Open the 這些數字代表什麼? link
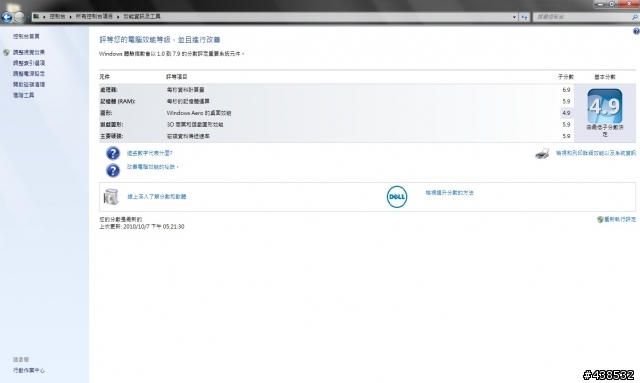The image size is (640, 383). coord(149,153)
